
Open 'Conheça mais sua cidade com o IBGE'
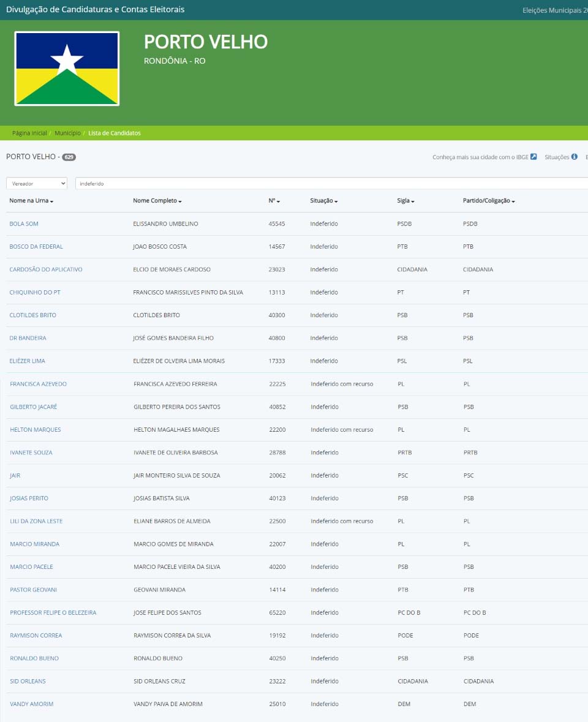tap(480, 157)
